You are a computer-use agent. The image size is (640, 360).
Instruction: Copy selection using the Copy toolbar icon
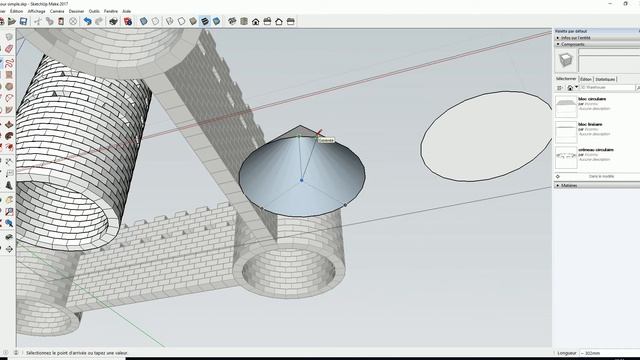(x=49, y=21)
